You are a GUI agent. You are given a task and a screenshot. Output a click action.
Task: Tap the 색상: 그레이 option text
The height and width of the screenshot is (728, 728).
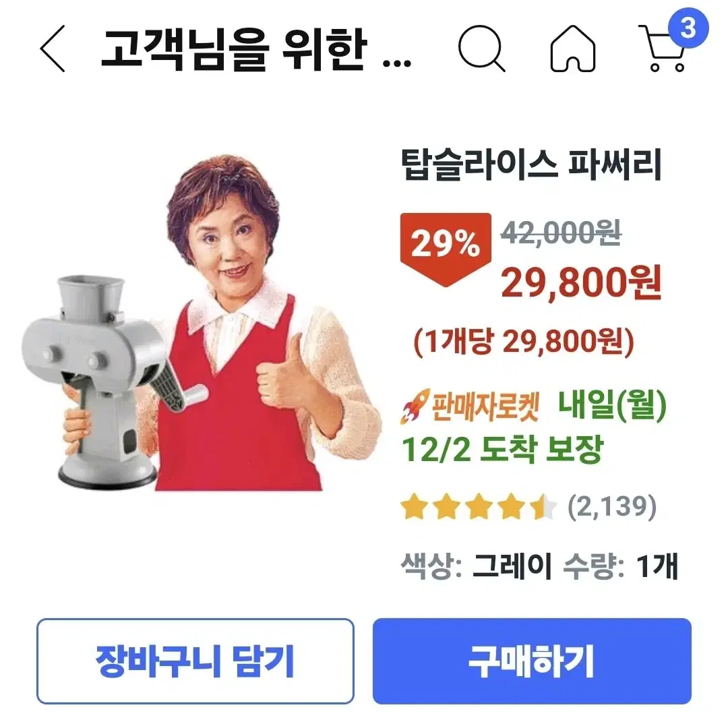(476, 566)
